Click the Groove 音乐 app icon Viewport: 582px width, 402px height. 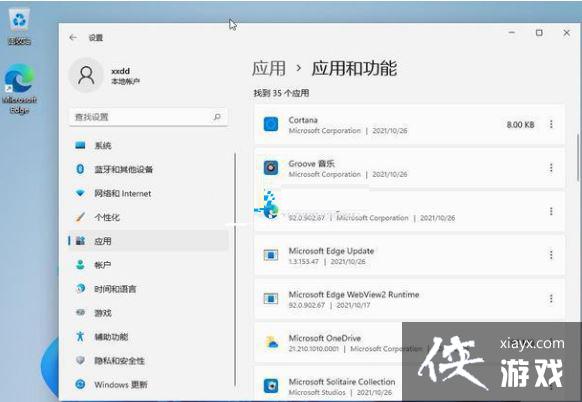[271, 168]
